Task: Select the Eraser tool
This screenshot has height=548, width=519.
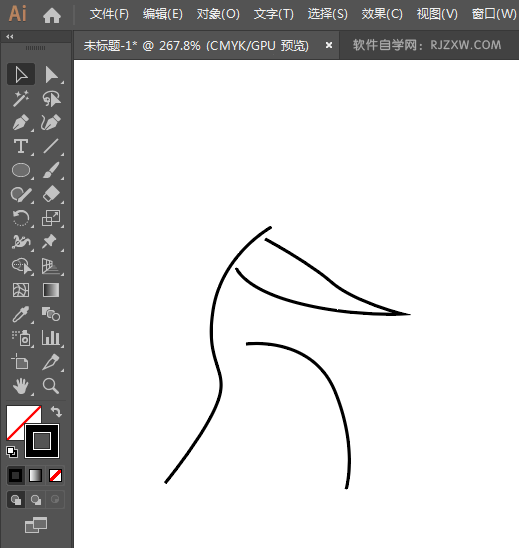Action: click(x=51, y=194)
